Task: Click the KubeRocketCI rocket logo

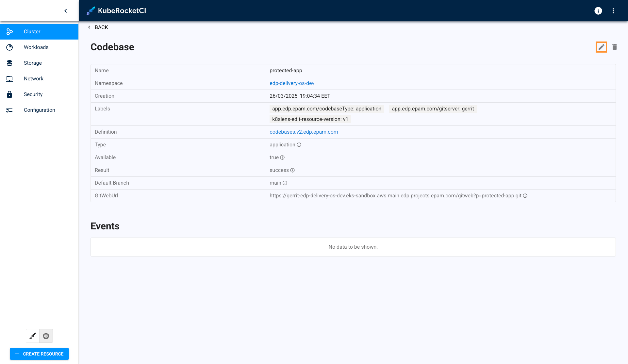Action: point(91,11)
